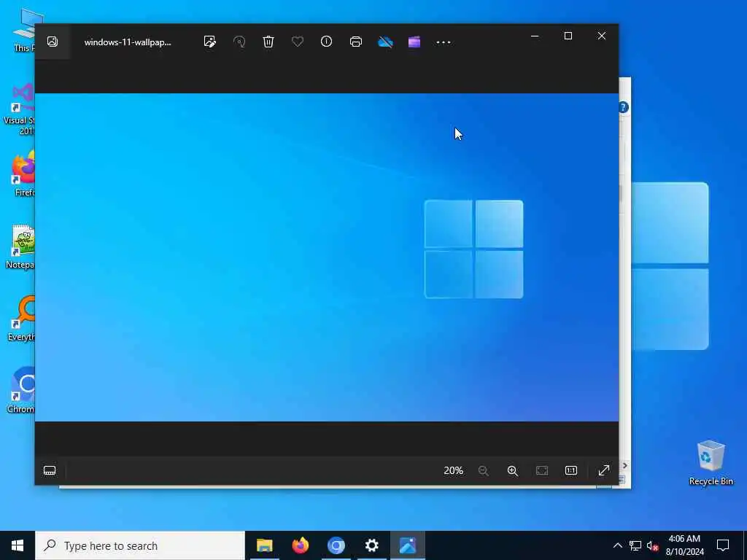
Task: Click the zoom in magnifier icon
Action: click(513, 470)
